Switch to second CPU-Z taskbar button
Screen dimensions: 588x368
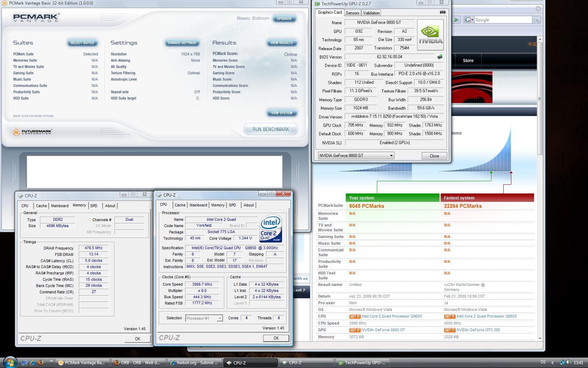pyautogui.click(x=306, y=363)
